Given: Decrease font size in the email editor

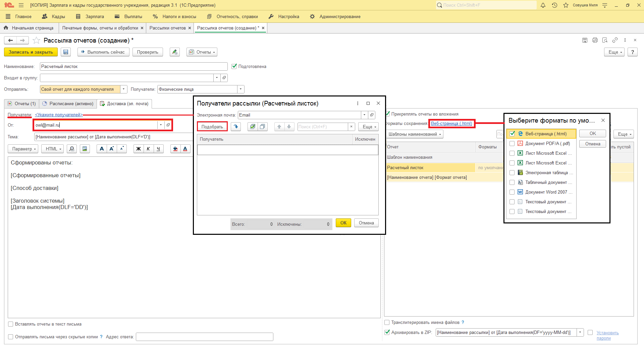Looking at the screenshot, I should (x=122, y=149).
